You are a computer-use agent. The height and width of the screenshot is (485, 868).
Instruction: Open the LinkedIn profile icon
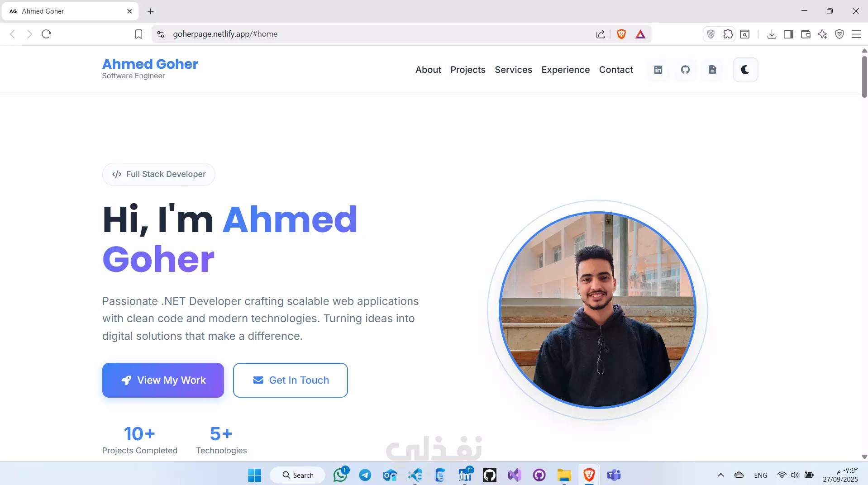click(658, 70)
